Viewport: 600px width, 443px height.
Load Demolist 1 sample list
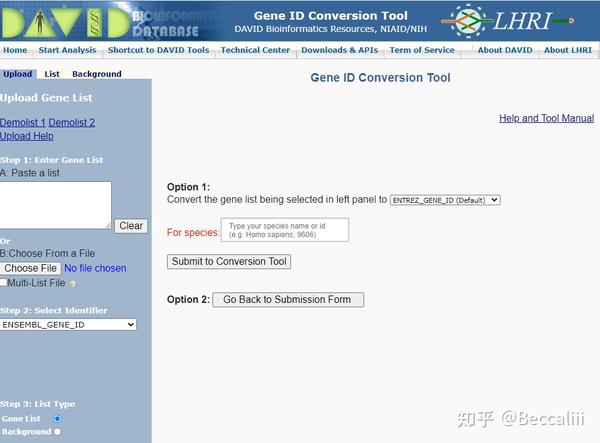(23, 122)
